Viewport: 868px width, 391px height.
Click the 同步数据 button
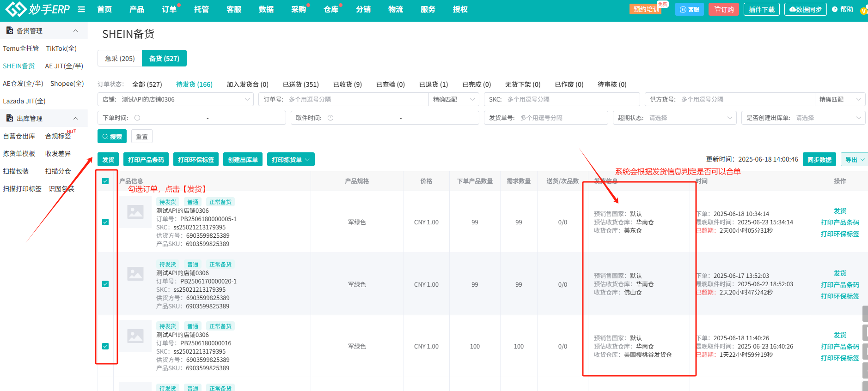tap(819, 160)
